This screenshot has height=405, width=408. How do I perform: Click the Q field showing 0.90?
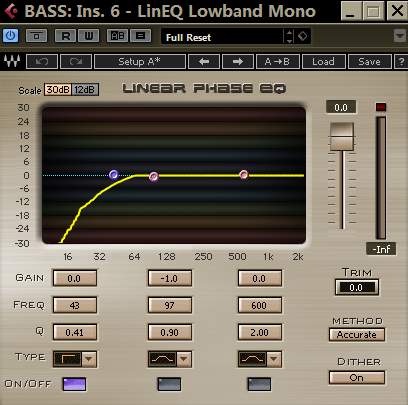click(170, 332)
